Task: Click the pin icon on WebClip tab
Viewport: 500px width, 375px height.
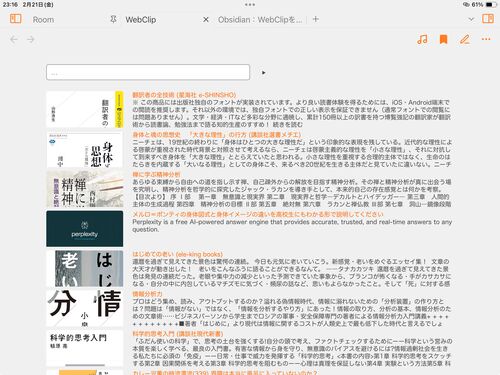Action: pos(113,20)
